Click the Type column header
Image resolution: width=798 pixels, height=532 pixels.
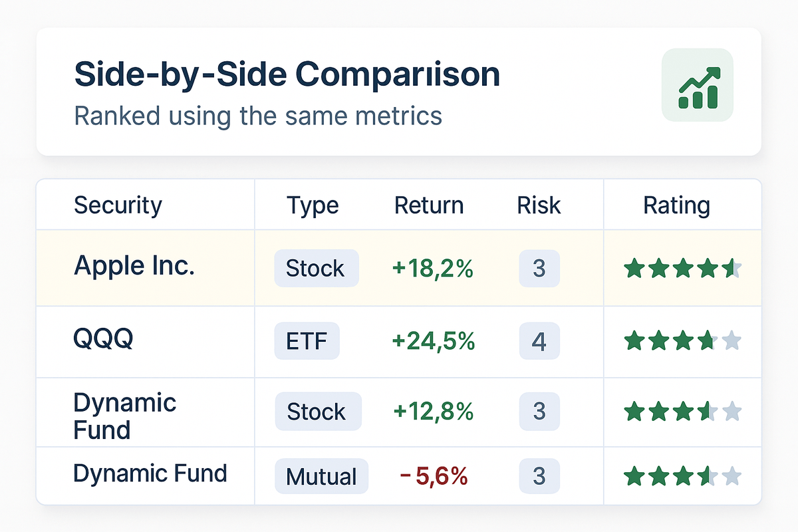[x=313, y=205]
